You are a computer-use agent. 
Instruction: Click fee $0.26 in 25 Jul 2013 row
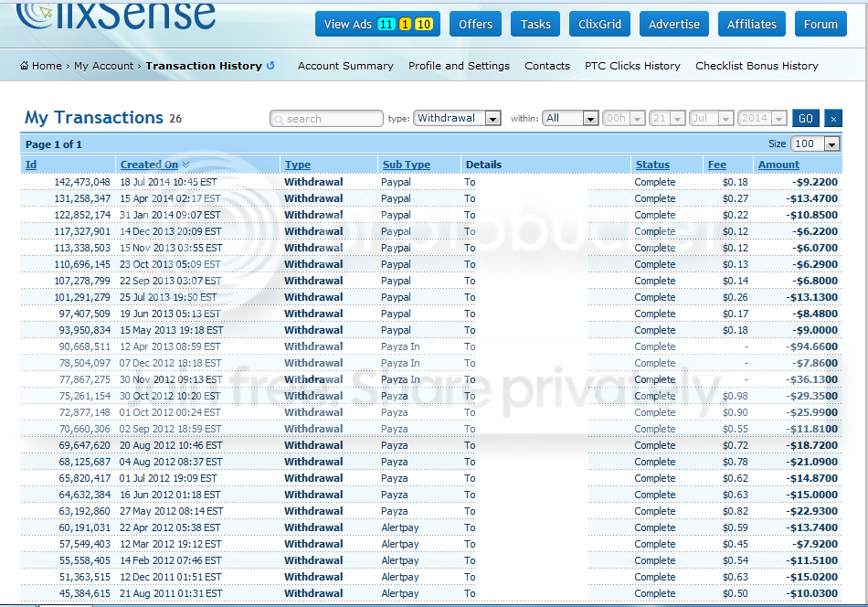(736, 297)
